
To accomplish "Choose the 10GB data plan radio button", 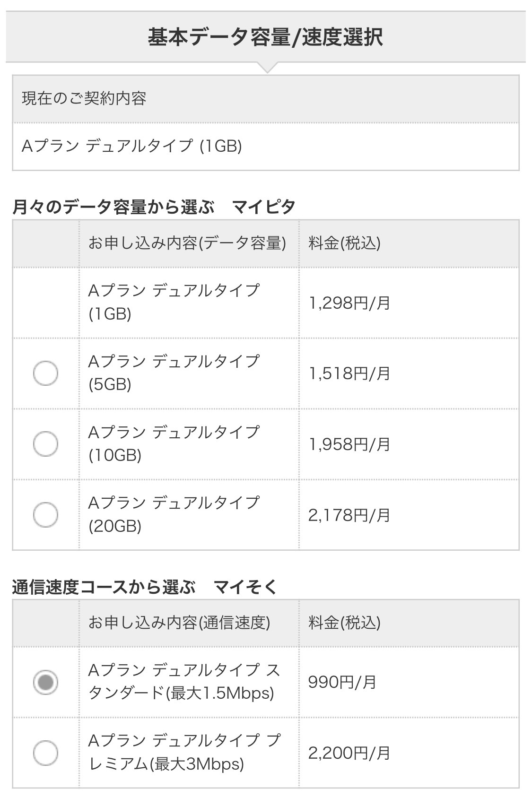I will pos(45,444).
